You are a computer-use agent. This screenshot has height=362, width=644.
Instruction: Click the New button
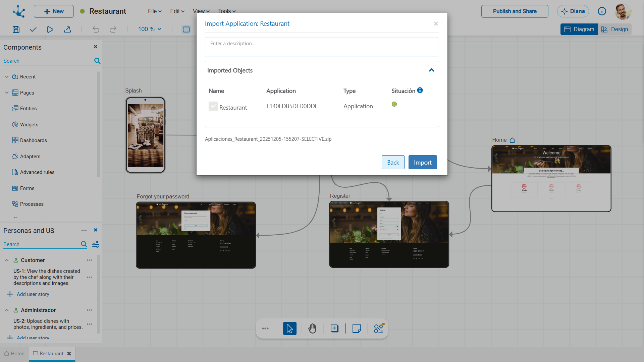pos(54,11)
